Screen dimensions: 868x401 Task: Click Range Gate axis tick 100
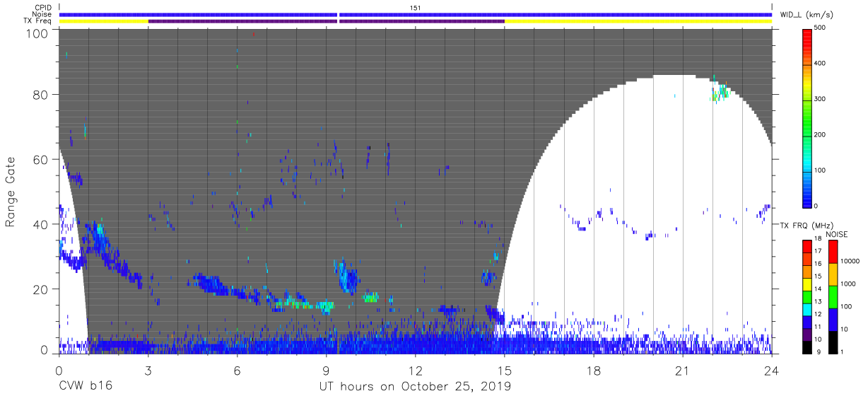37,33
